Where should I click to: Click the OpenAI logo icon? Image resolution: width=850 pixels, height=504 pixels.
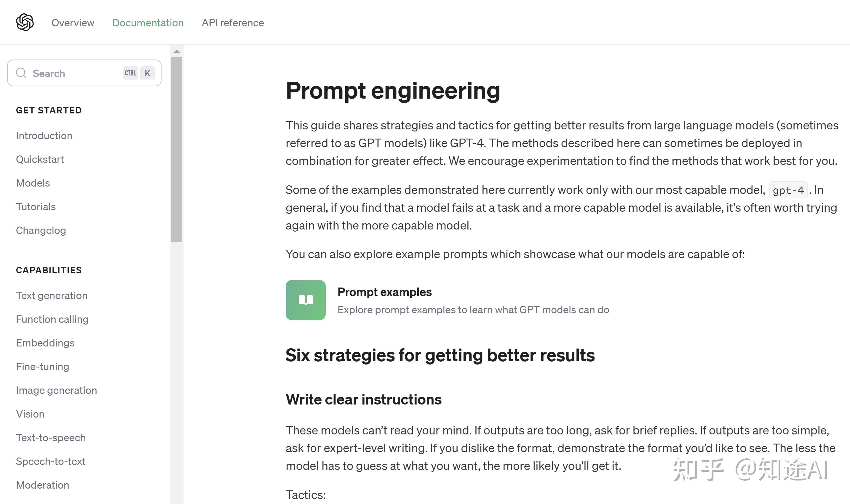pos(25,23)
